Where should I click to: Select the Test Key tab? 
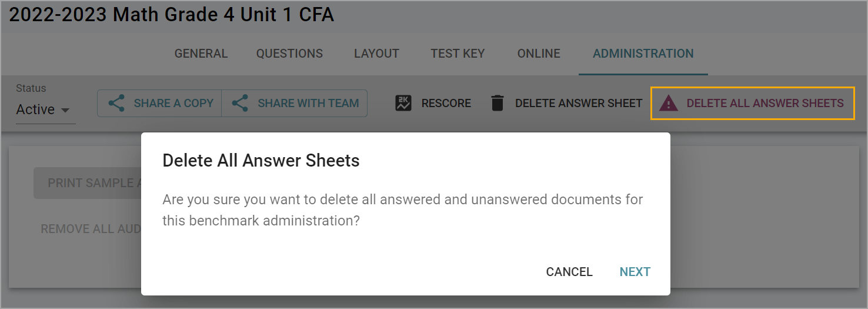[x=458, y=54]
